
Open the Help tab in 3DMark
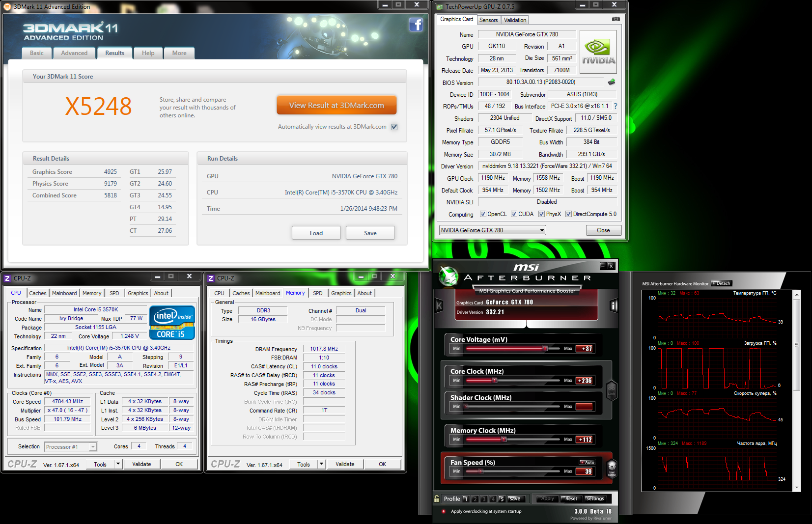(x=148, y=53)
